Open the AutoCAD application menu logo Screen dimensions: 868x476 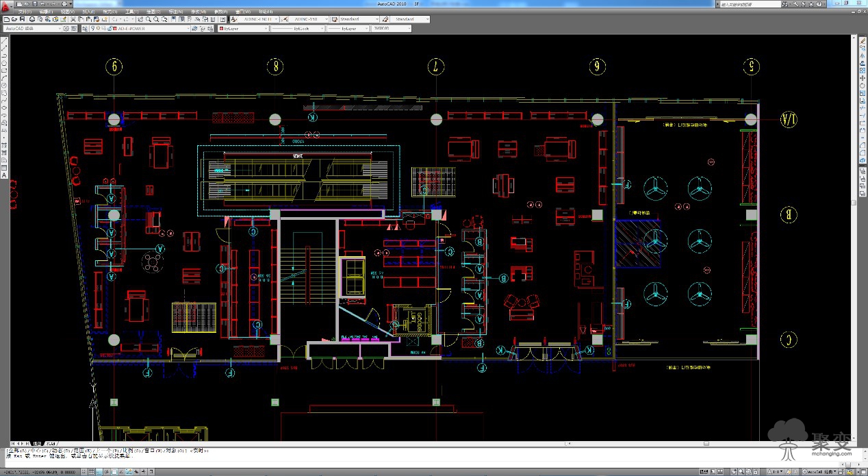click(6, 5)
